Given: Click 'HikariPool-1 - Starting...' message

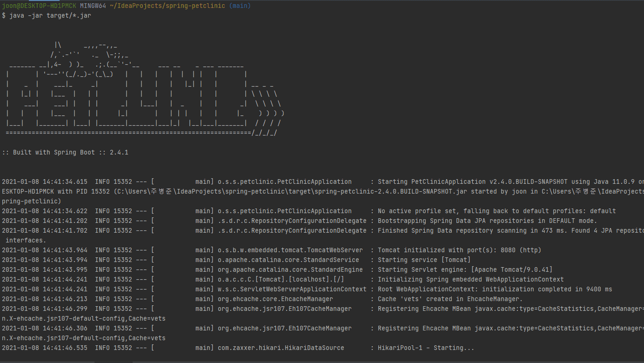Looking at the screenshot, I should click(x=426, y=348).
